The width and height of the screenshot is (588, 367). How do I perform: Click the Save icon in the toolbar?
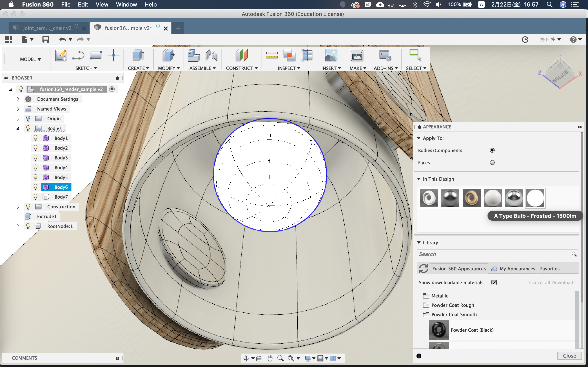click(x=46, y=39)
